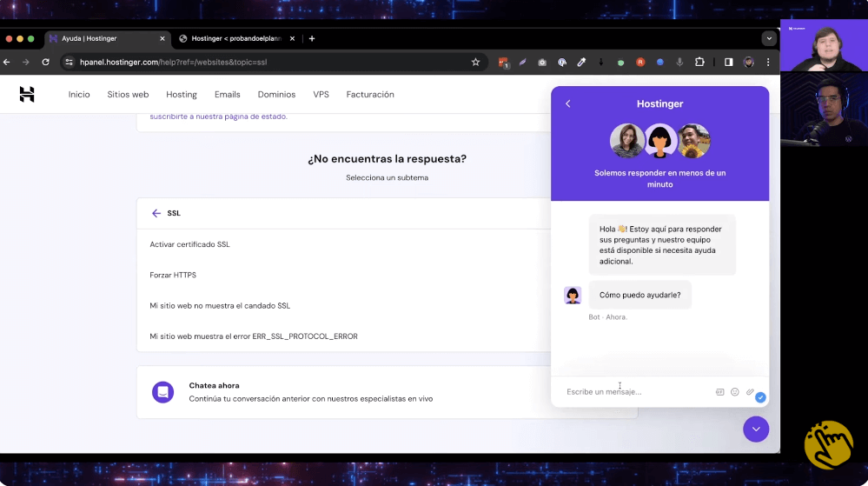The width and height of the screenshot is (868, 486).
Task: Open the GIF picker in chat input
Action: (719, 392)
